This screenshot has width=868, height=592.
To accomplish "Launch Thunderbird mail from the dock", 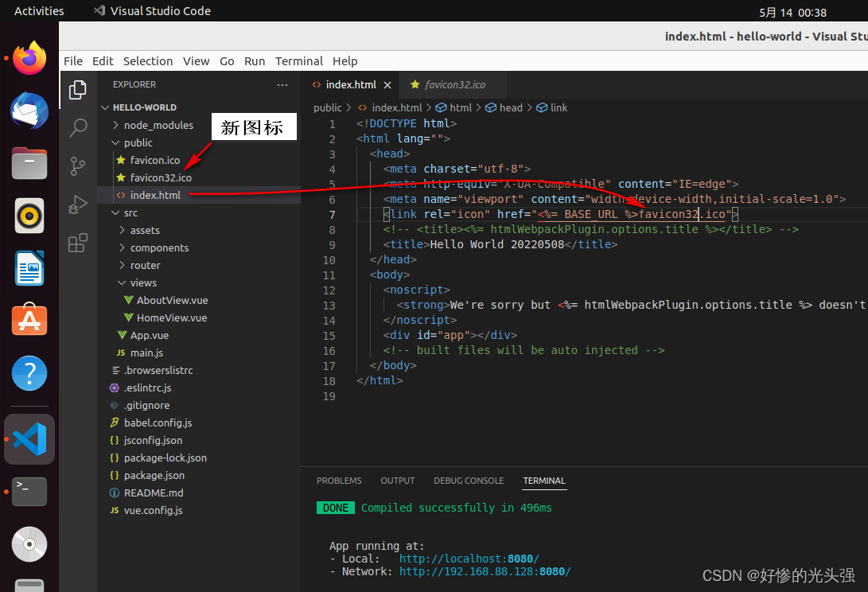I will coord(29,111).
